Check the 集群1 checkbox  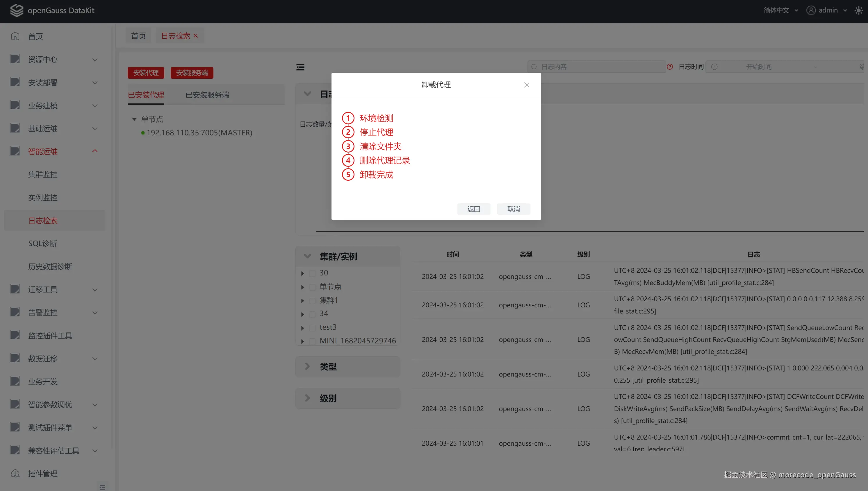tap(313, 300)
